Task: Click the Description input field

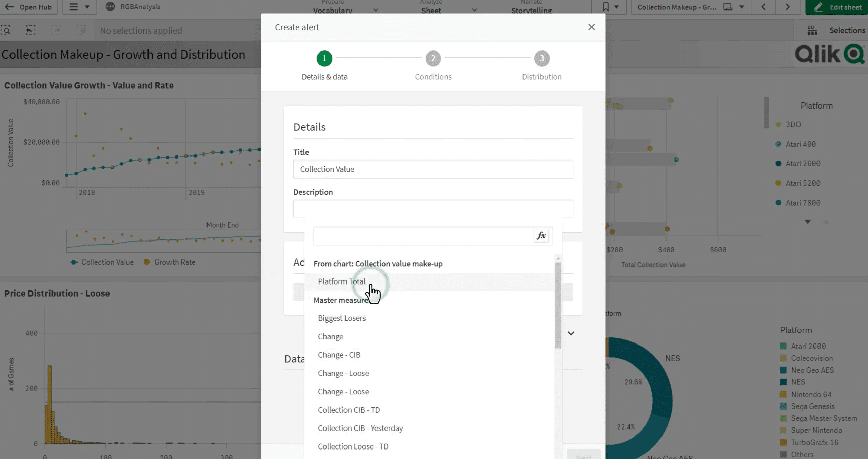Action: [x=433, y=209]
